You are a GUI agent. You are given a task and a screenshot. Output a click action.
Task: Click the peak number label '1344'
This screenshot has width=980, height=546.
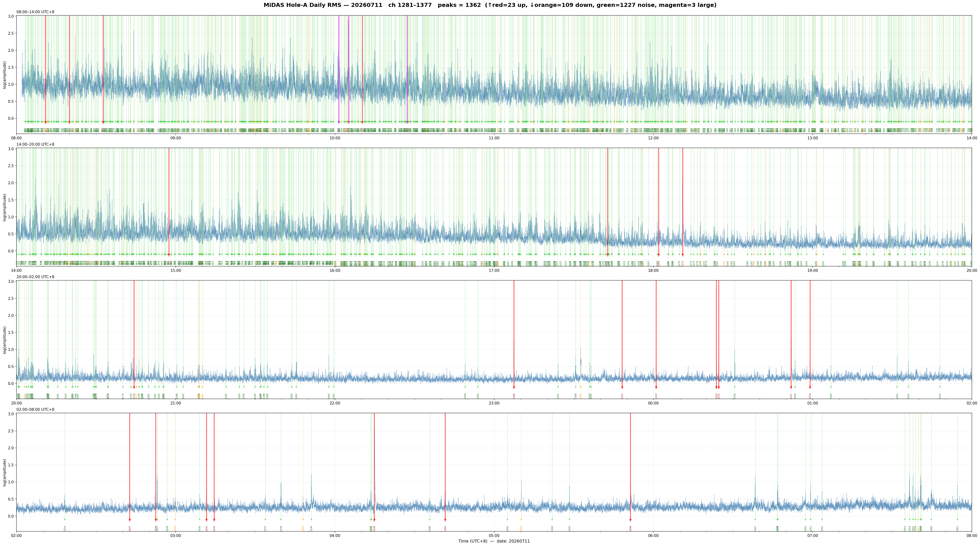pyautogui.click(x=552, y=528)
